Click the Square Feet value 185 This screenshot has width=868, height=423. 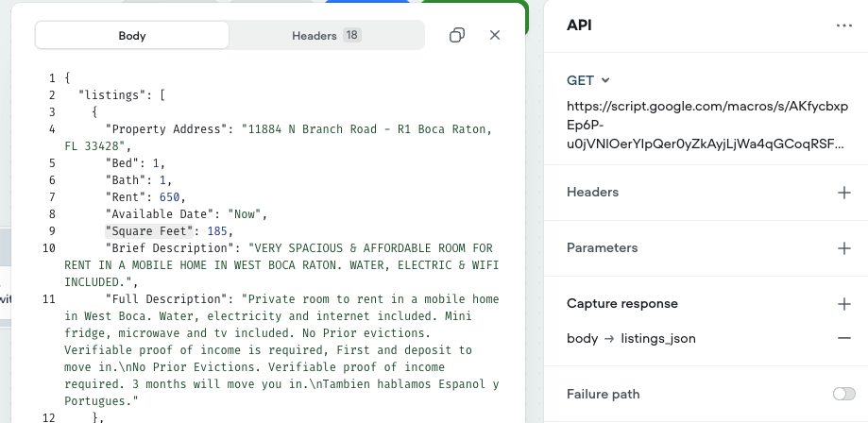(x=217, y=231)
